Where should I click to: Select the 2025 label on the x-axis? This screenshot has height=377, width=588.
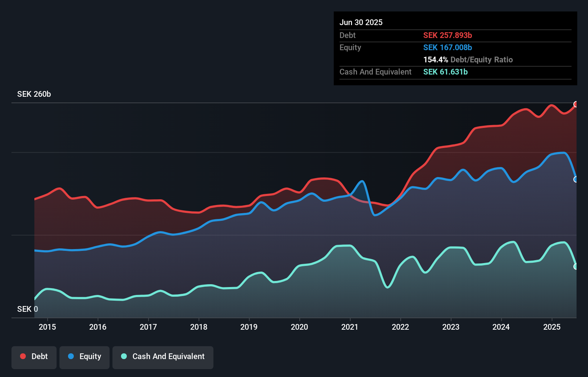point(552,327)
